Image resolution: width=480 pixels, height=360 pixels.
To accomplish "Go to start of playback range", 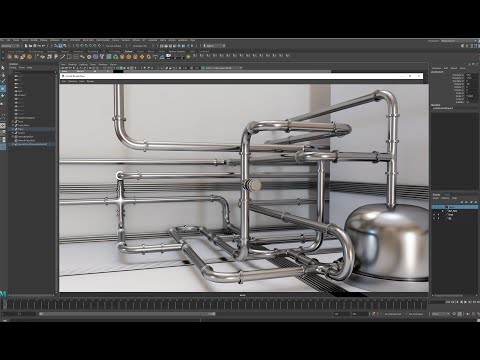I will click(x=448, y=302).
